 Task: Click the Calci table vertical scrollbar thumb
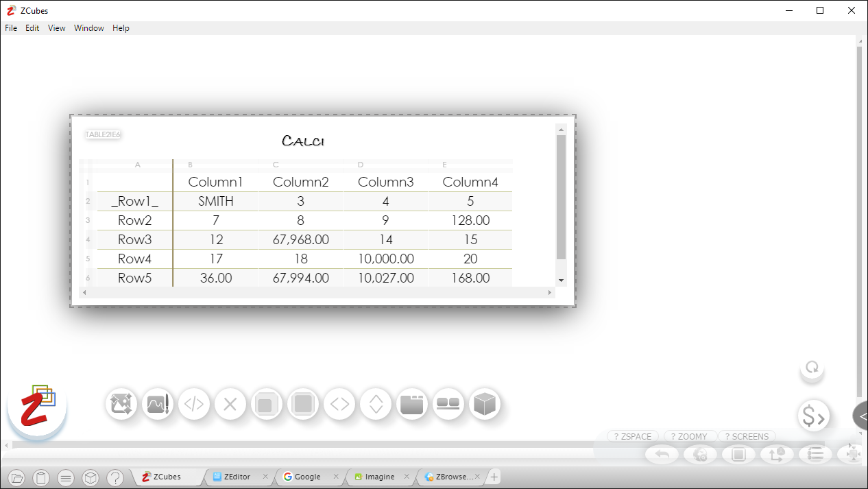(x=561, y=197)
